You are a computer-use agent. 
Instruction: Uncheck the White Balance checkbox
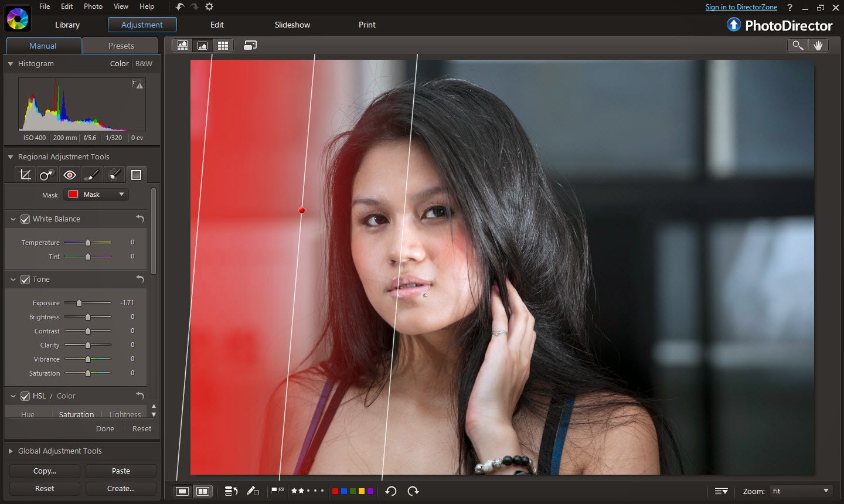coord(25,219)
